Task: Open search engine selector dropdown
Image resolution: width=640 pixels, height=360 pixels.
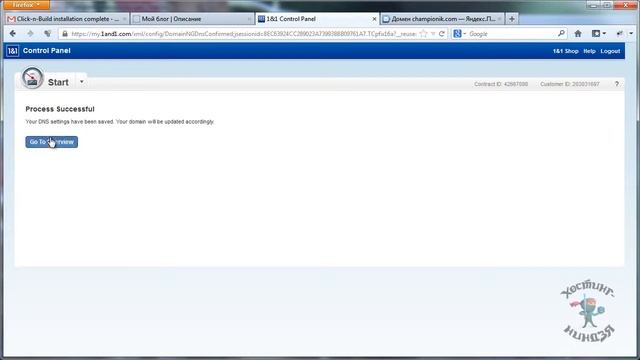Action: click(459, 34)
